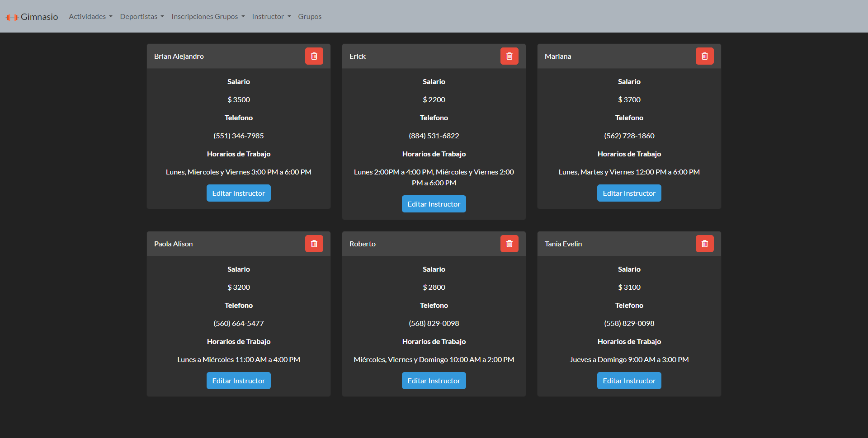
Task: Select phone number (568) 829-0098
Action: coord(434,323)
